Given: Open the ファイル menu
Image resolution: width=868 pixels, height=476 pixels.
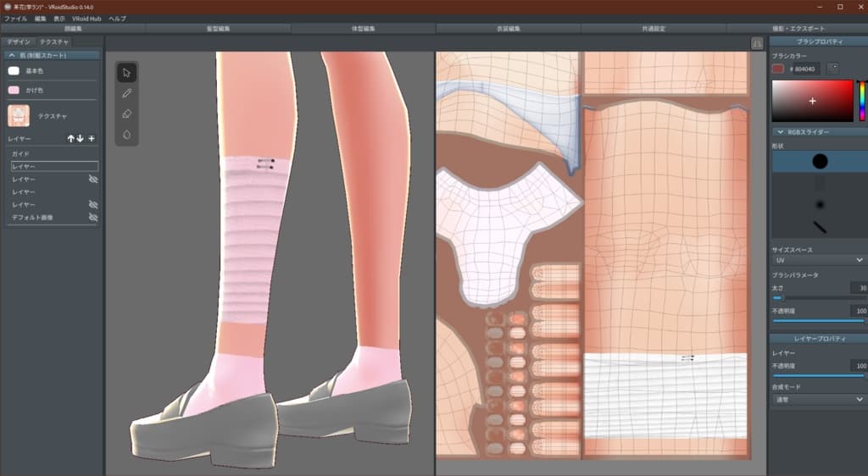Looking at the screenshot, I should [x=15, y=18].
